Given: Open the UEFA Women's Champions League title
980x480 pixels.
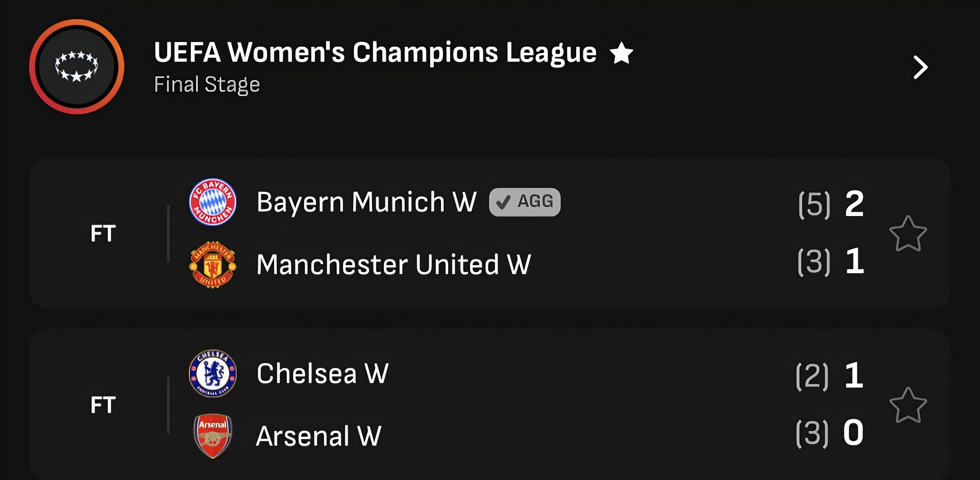Looking at the screenshot, I should click(375, 53).
